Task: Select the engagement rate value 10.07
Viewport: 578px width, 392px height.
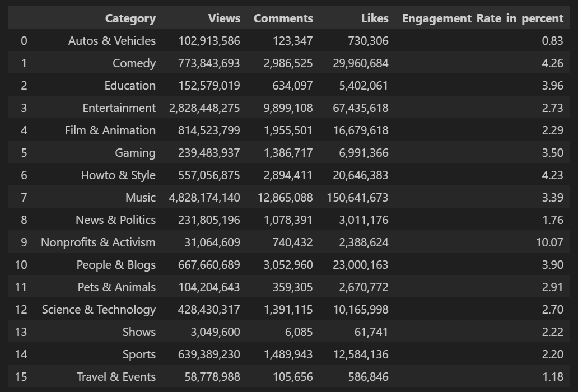Action: [x=552, y=242]
